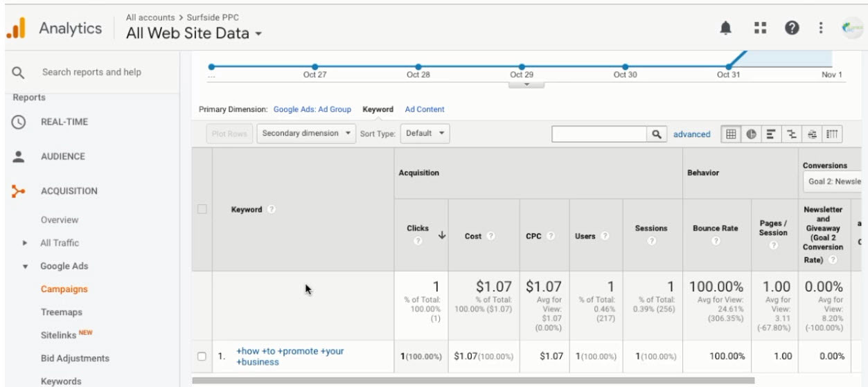
Task: Switch to Data table view icon
Action: (x=731, y=134)
